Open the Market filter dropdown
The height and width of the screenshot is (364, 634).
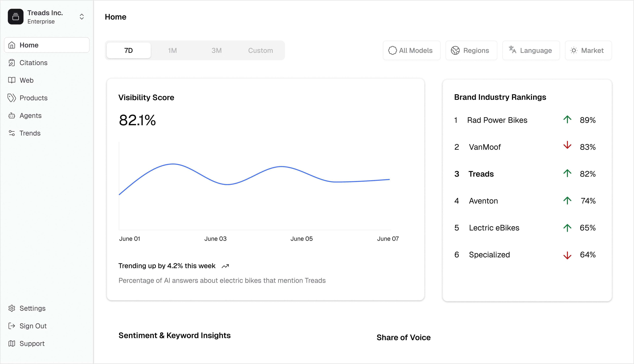point(588,50)
